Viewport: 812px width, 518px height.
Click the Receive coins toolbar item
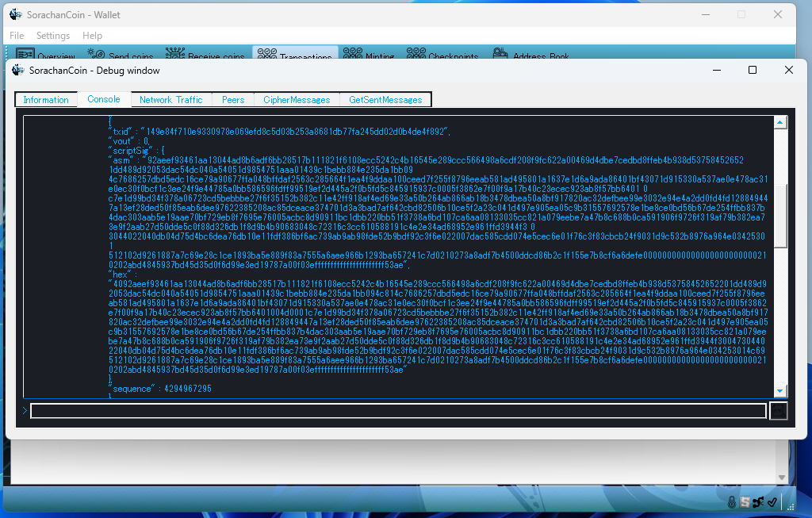[205, 55]
